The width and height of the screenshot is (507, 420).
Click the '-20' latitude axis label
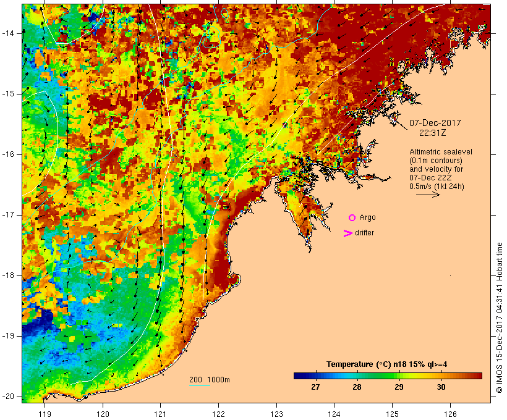[9, 397]
